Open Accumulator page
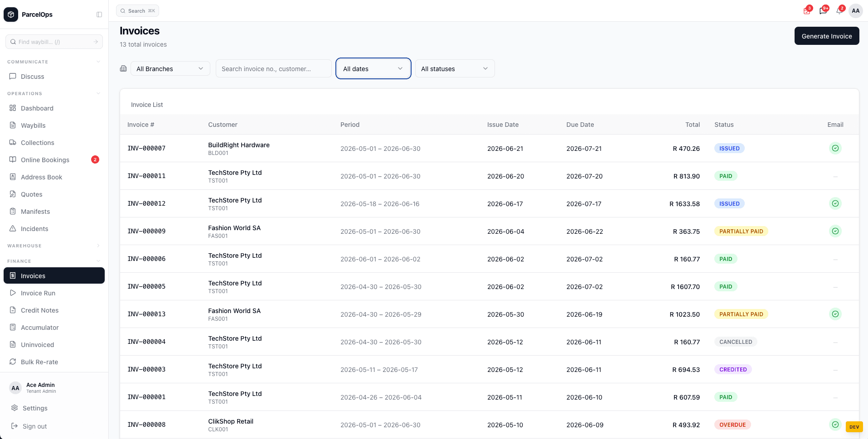This screenshot has height=439, width=868. pos(54,328)
